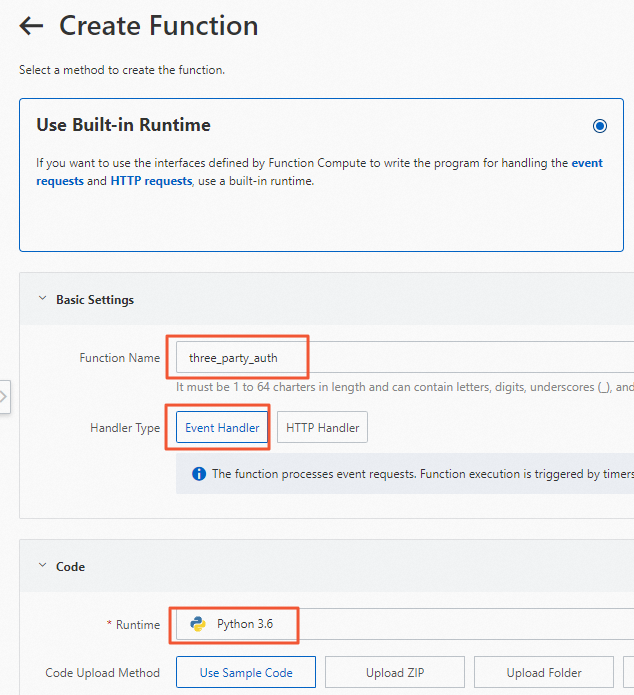Click the back arrow beside Create Function
This screenshot has width=634, height=695.
(x=31, y=26)
